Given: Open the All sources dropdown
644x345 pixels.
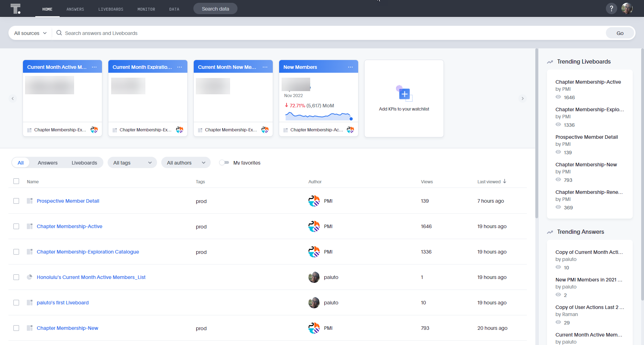Looking at the screenshot, I should tap(30, 33).
